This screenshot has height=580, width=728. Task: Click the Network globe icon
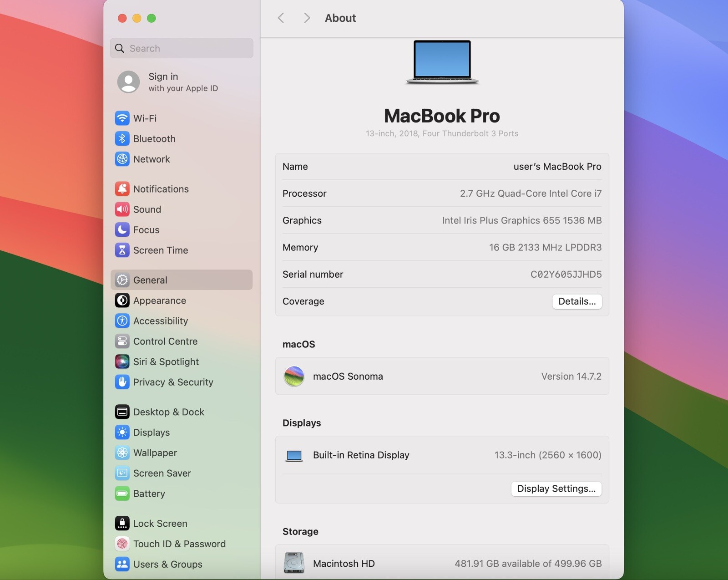click(x=122, y=159)
